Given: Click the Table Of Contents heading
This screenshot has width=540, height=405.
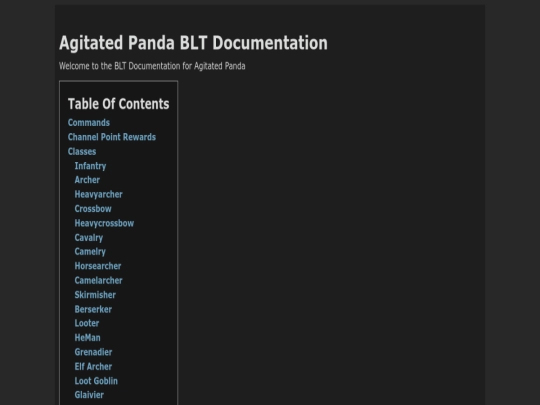Looking at the screenshot, I should coord(118,104).
